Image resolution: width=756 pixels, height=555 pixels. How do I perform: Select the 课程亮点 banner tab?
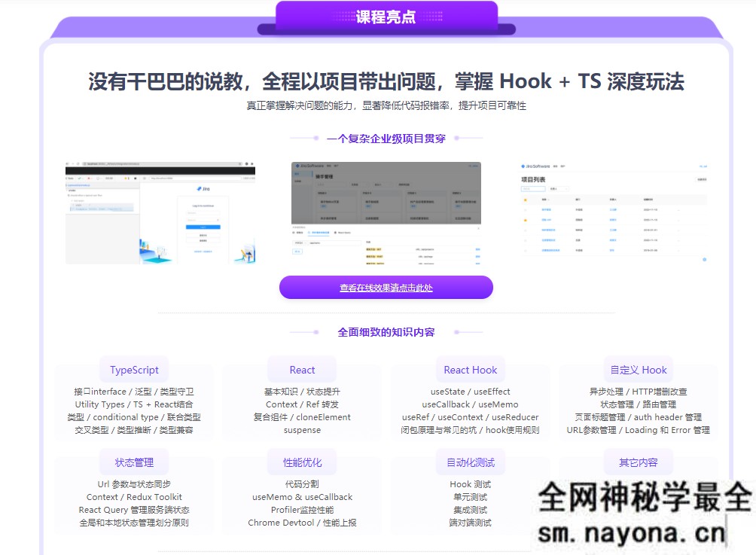386,17
